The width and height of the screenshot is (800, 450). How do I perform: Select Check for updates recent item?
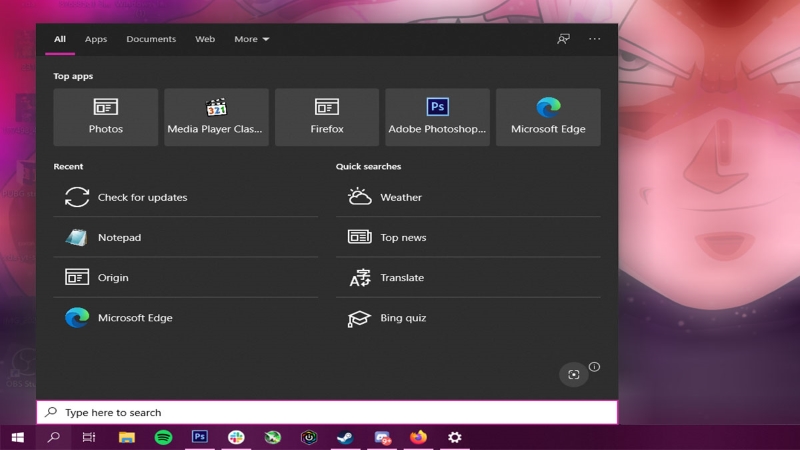pyautogui.click(x=186, y=197)
